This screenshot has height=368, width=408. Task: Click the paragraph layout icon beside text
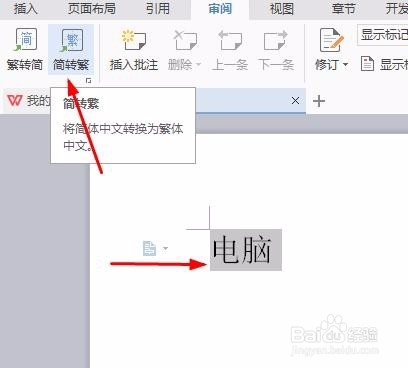point(149,249)
